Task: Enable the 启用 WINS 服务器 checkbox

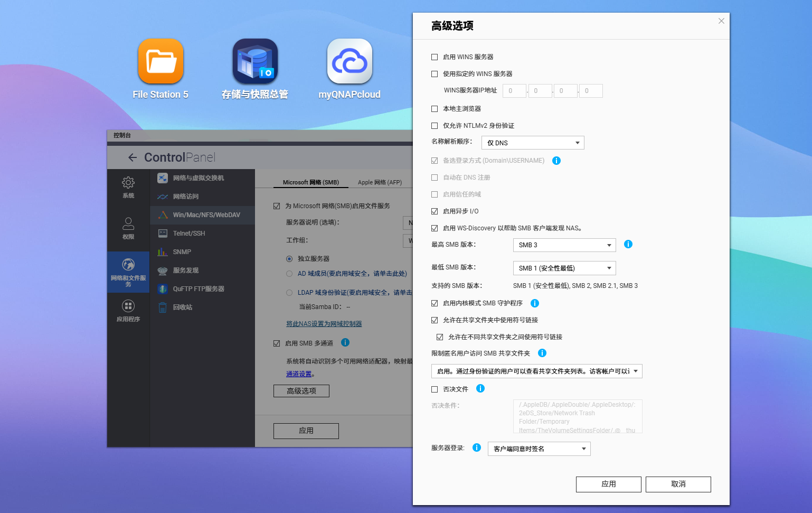Action: click(435, 57)
